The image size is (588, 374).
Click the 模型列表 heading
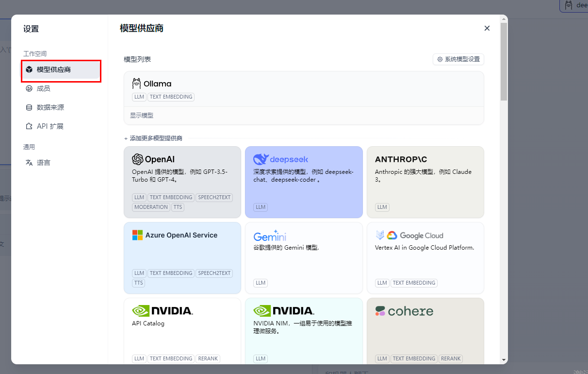coord(137,59)
